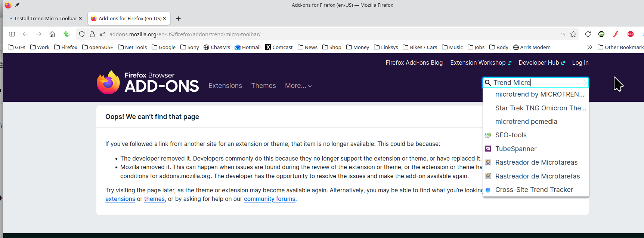Viewport: 644px width, 238px height.
Task: Click the green arrow extension icon beside Home
Action: coord(66,34)
